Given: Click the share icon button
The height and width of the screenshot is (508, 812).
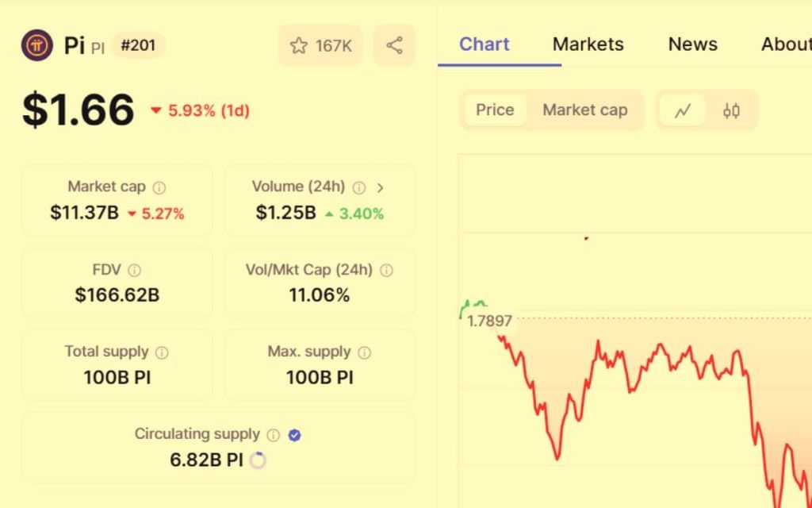Looking at the screenshot, I should click(x=394, y=45).
